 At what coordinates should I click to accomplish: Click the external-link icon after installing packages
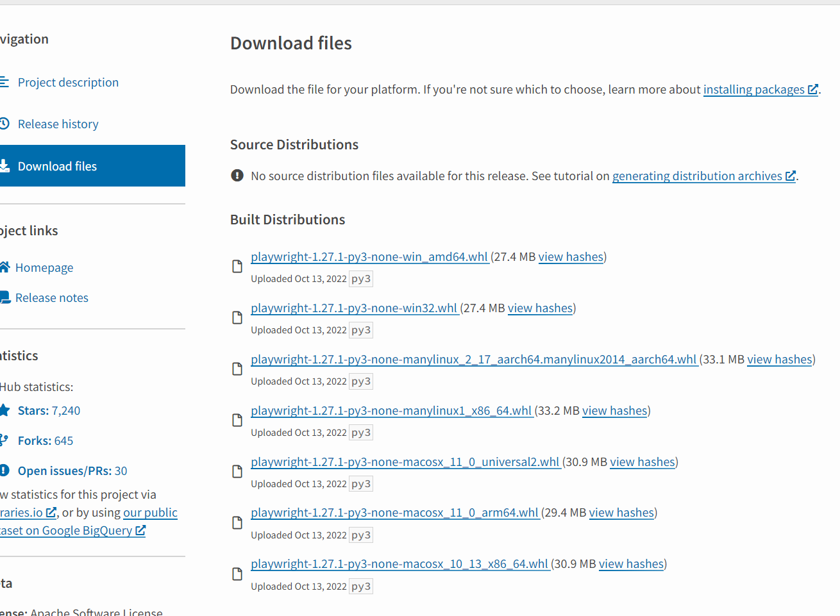813,89
